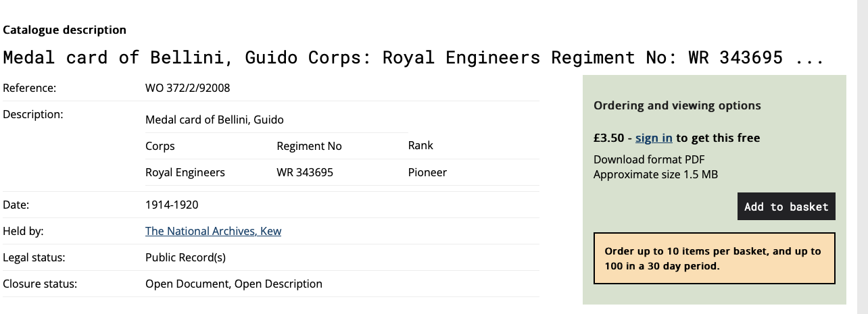Open the sign in link

tap(654, 138)
